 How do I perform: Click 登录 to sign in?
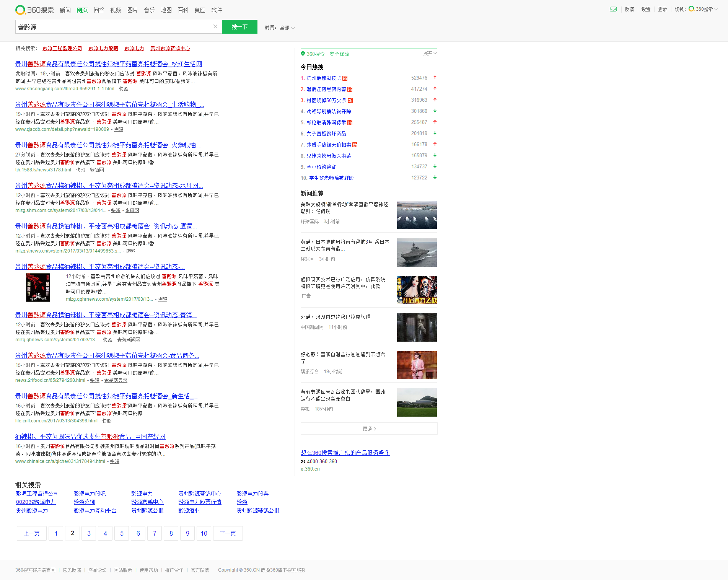point(662,9)
